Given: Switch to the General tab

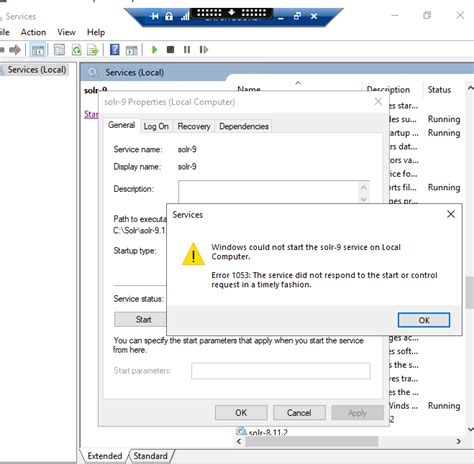Looking at the screenshot, I should click(x=121, y=125).
